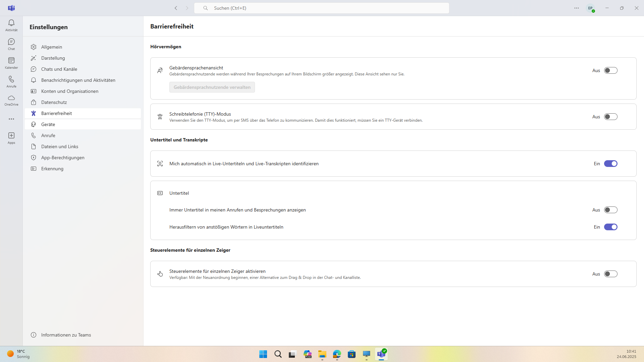Open the Kalender view
The width and height of the screenshot is (644, 362).
[11, 63]
